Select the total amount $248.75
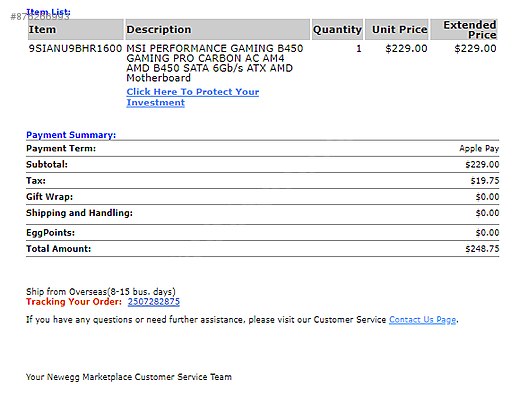The image size is (528, 396). click(482, 249)
